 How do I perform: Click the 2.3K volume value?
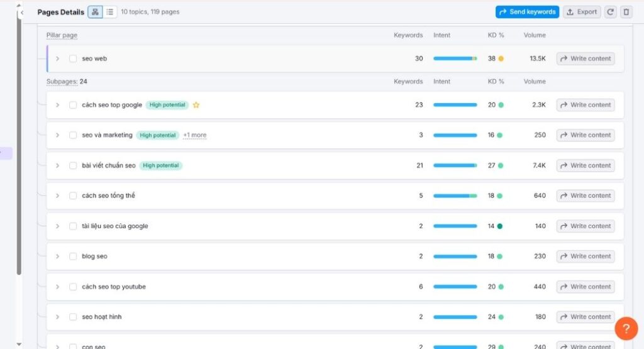pos(539,105)
